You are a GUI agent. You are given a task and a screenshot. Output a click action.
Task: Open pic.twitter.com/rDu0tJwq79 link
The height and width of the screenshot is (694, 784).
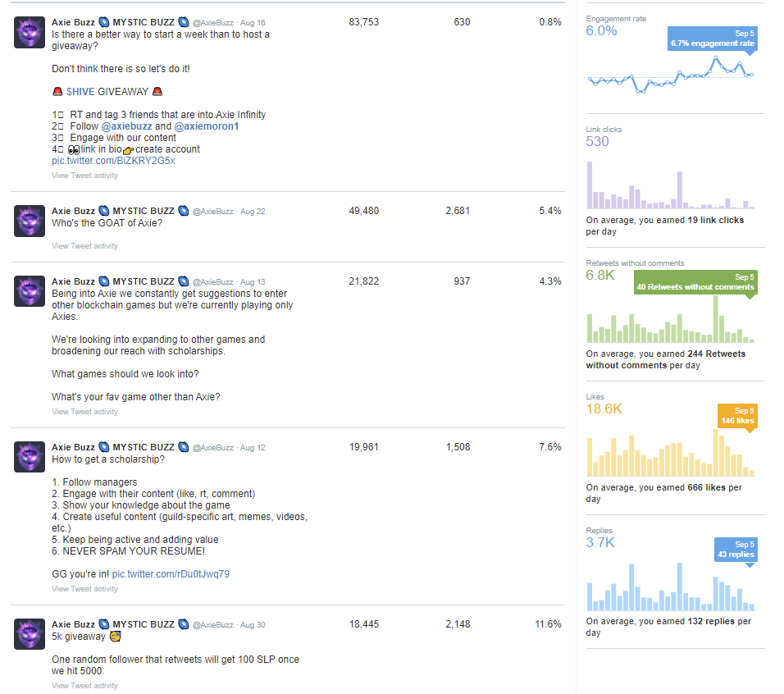tap(171, 574)
